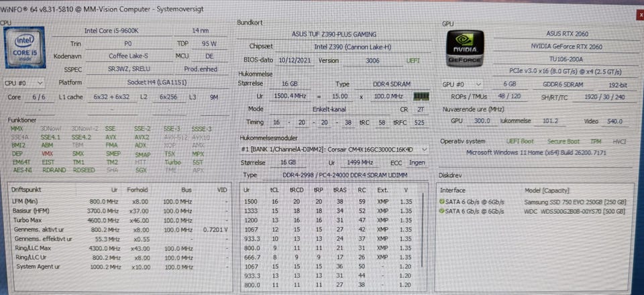The width and height of the screenshot is (644, 295).
Task: Click the RDSEED feature flag
Action: pos(84,170)
